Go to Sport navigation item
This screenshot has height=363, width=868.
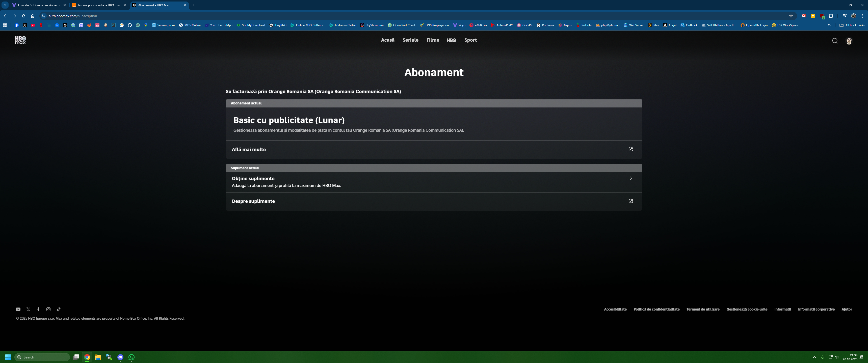coord(470,40)
